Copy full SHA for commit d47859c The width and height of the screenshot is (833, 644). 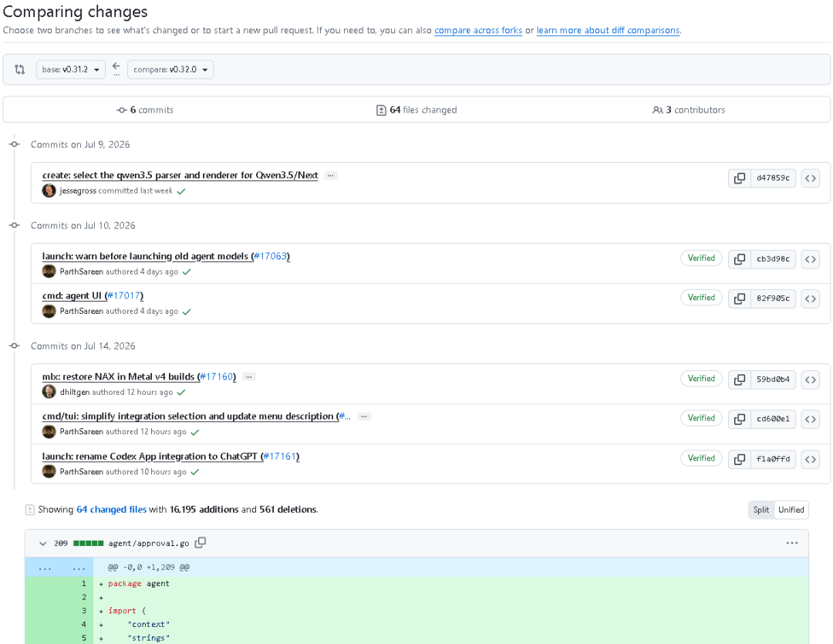pyautogui.click(x=740, y=178)
